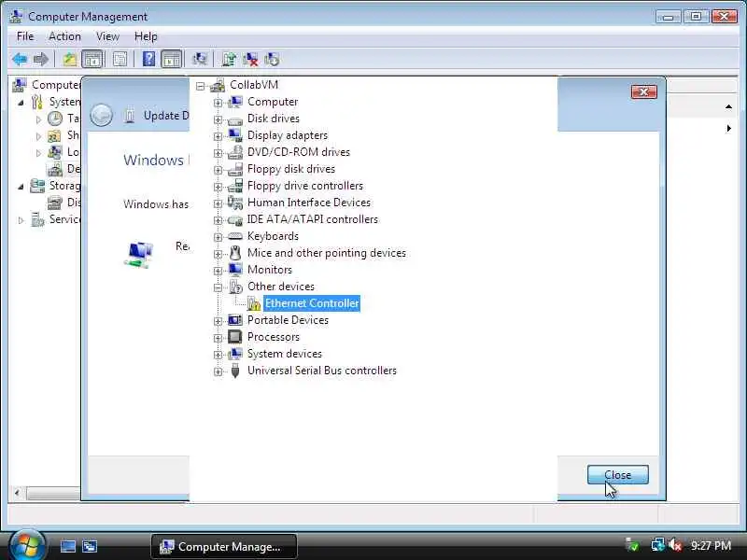
Task: Click the Back arrow toolbar icon
Action: [x=20, y=60]
